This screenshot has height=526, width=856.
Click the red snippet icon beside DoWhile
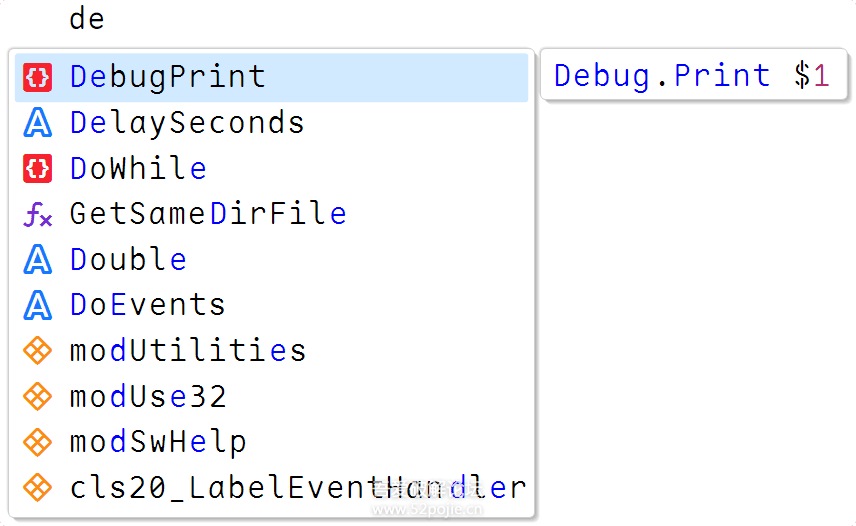click(37, 169)
